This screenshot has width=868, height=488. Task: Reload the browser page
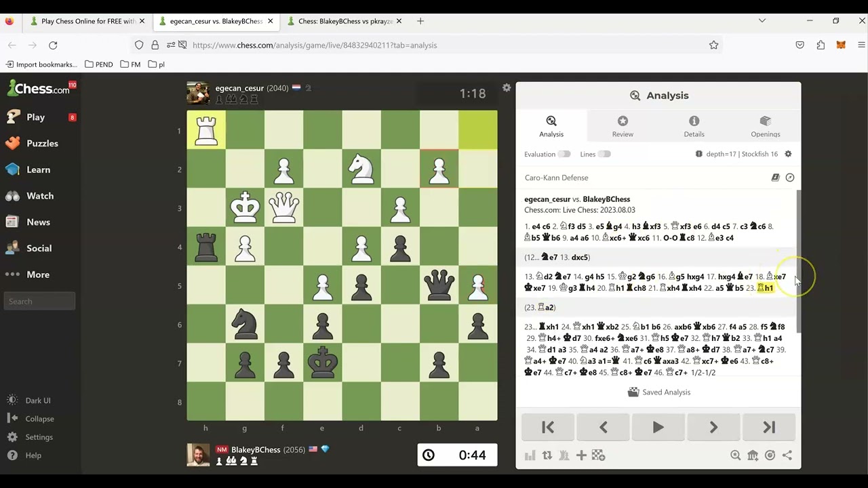(53, 45)
